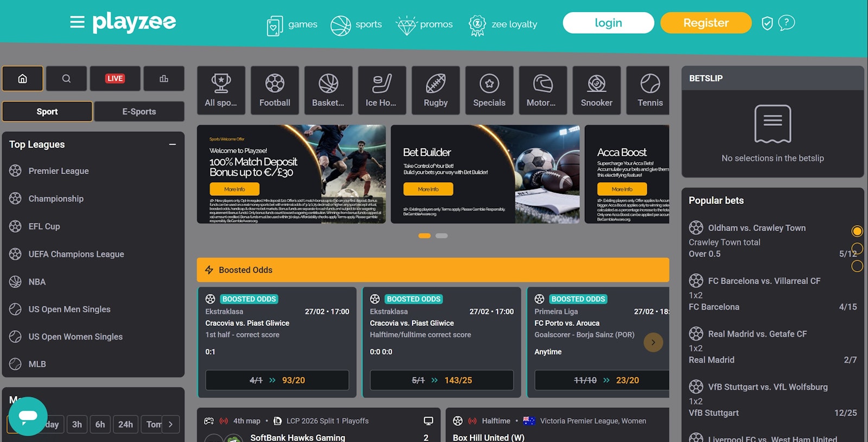
Task: Click the Boosted Odds next arrow
Action: click(x=653, y=342)
